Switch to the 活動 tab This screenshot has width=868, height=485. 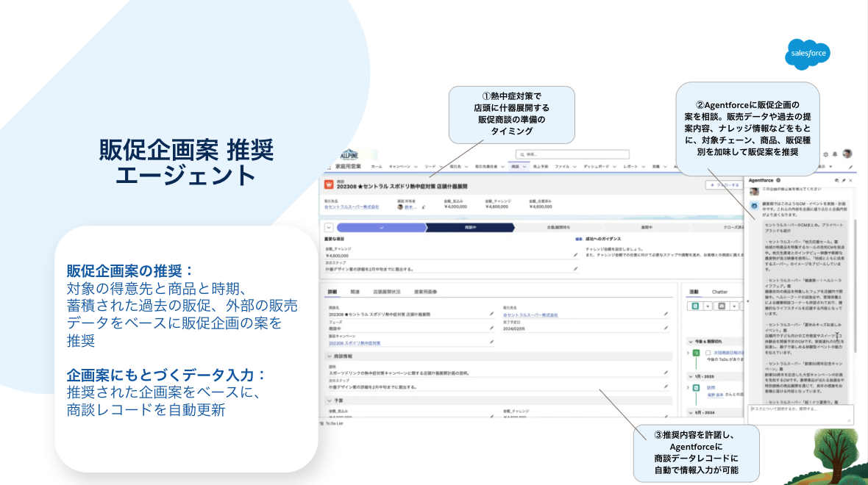point(694,292)
